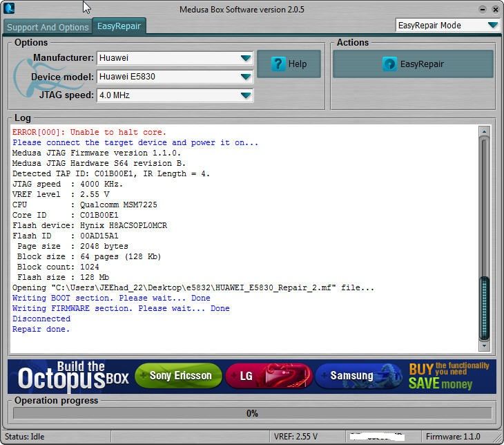Select the EasyRepair tab
This screenshot has height=445, width=504.
(x=119, y=26)
